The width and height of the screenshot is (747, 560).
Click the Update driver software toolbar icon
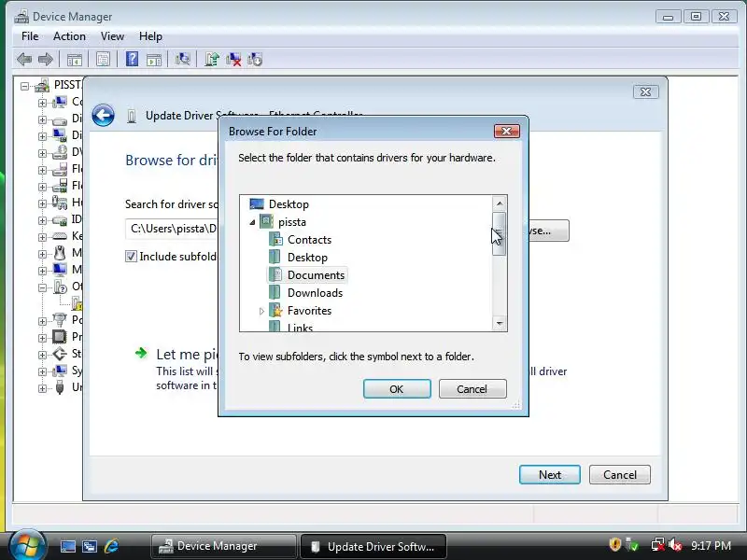click(x=212, y=59)
